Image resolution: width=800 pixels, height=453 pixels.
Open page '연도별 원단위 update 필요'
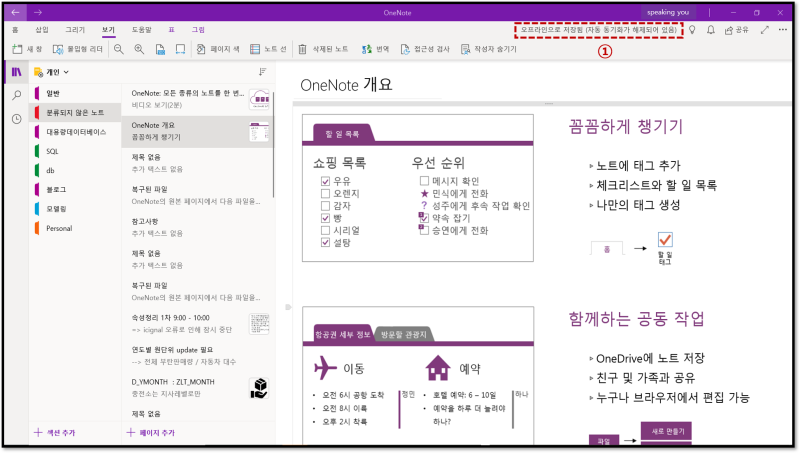[x=197, y=356]
